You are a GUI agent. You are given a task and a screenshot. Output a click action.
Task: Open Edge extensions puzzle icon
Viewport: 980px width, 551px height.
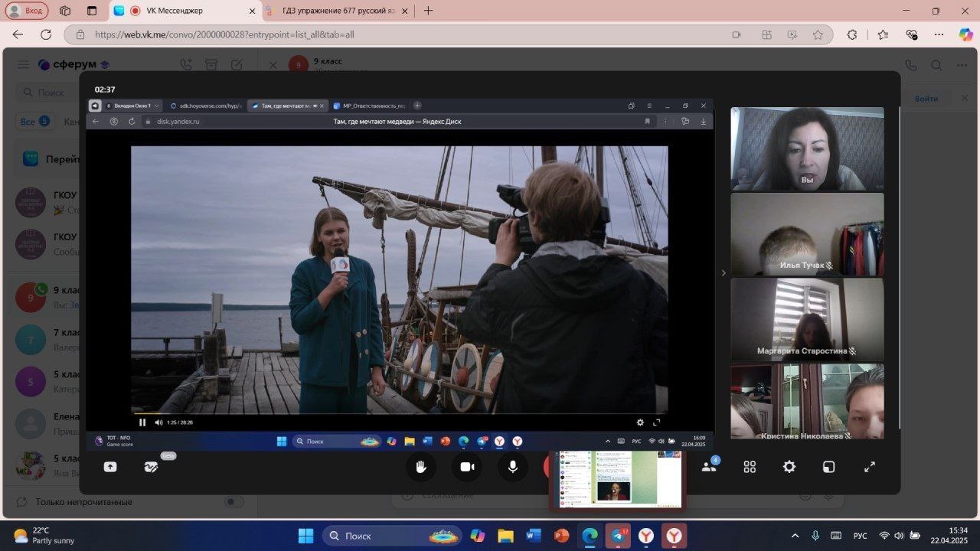(852, 34)
